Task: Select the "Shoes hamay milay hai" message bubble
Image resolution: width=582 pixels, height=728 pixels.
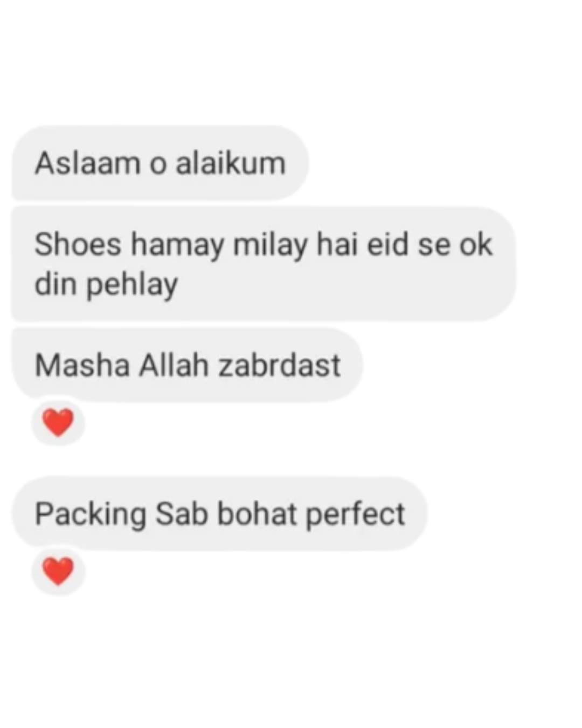Action: tap(264, 264)
